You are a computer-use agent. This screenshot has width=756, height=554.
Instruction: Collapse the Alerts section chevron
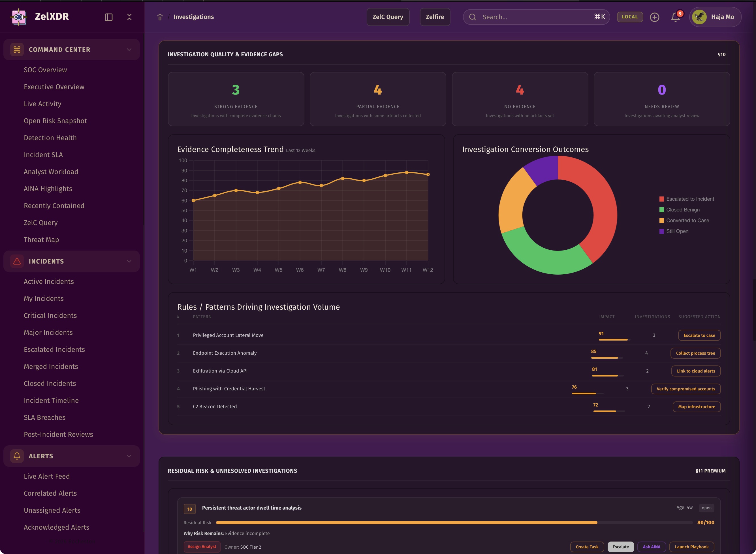click(x=129, y=456)
